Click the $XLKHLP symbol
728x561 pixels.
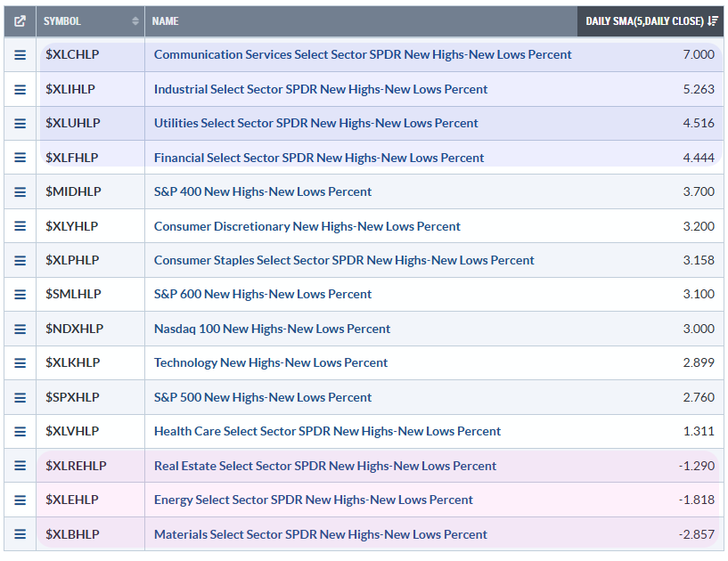pyautogui.click(x=72, y=362)
